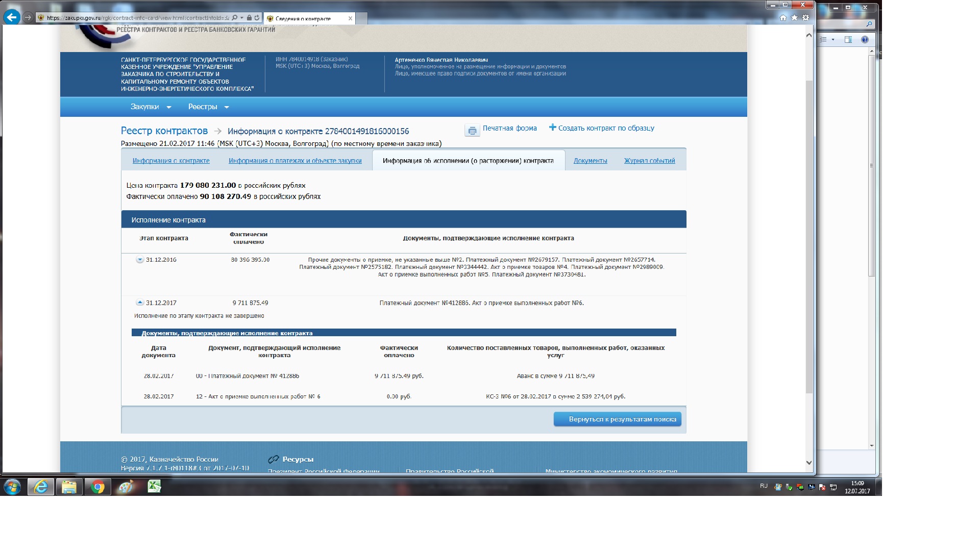Open the address bar autocomplete dropdown arrow
This screenshot has height=551, width=980.
point(241,17)
